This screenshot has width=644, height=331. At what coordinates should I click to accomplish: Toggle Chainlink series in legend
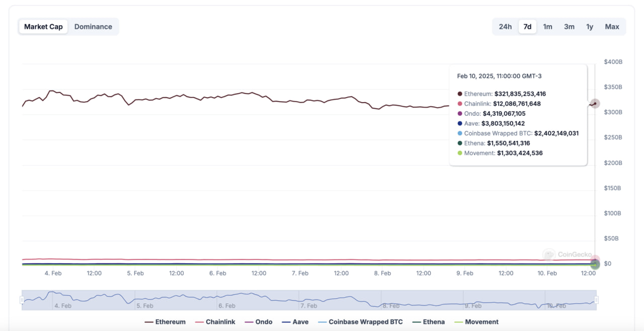point(215,322)
